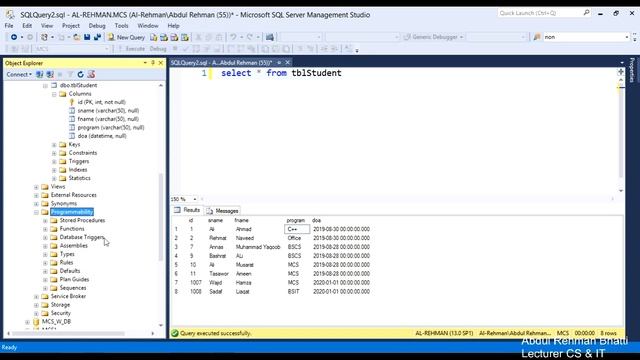Collapse the Programmability folder node
The image size is (640, 360).
36,212
